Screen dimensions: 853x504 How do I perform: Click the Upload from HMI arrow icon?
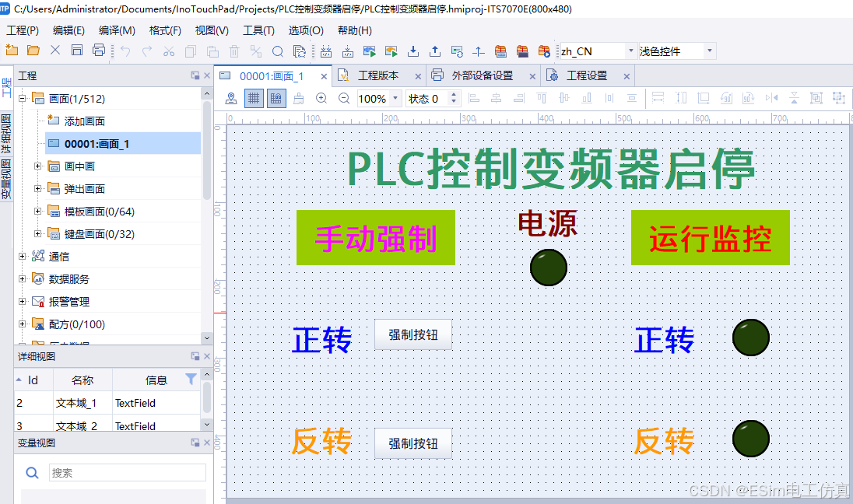point(434,51)
